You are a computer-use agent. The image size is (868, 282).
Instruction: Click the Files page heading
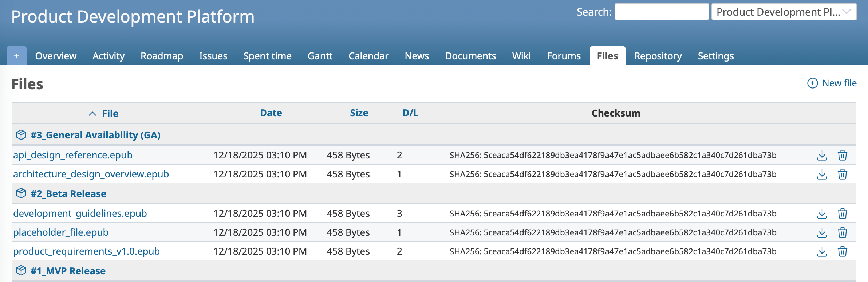27,84
